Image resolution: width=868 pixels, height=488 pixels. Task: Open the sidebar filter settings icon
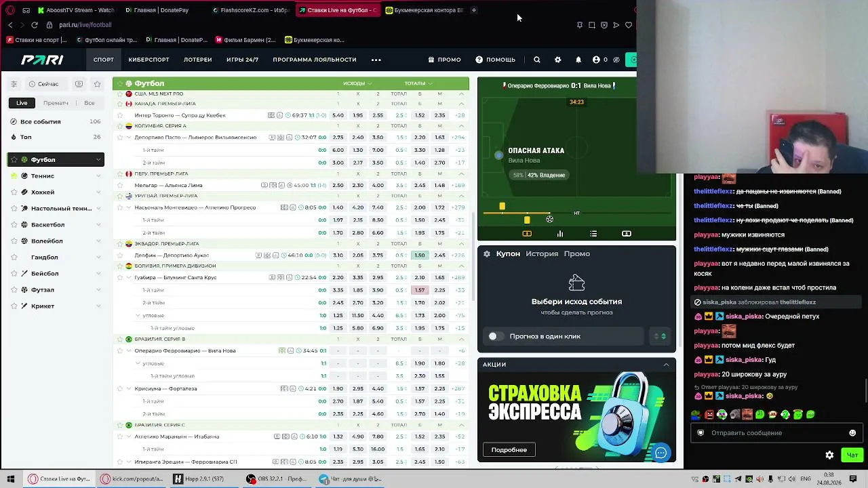(14, 84)
